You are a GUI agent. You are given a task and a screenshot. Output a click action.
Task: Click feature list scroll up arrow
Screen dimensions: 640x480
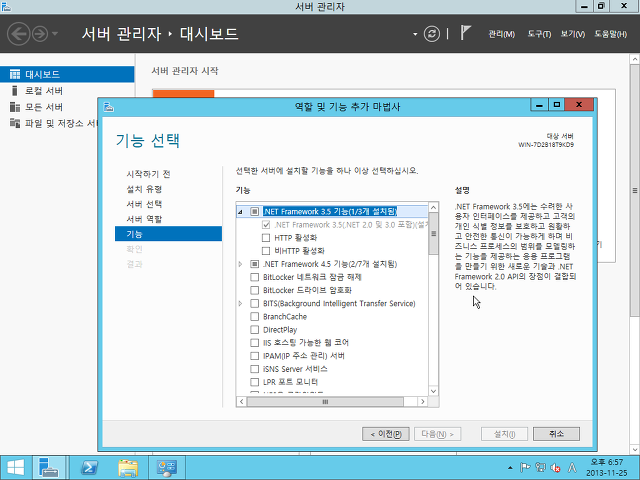pos(433,207)
